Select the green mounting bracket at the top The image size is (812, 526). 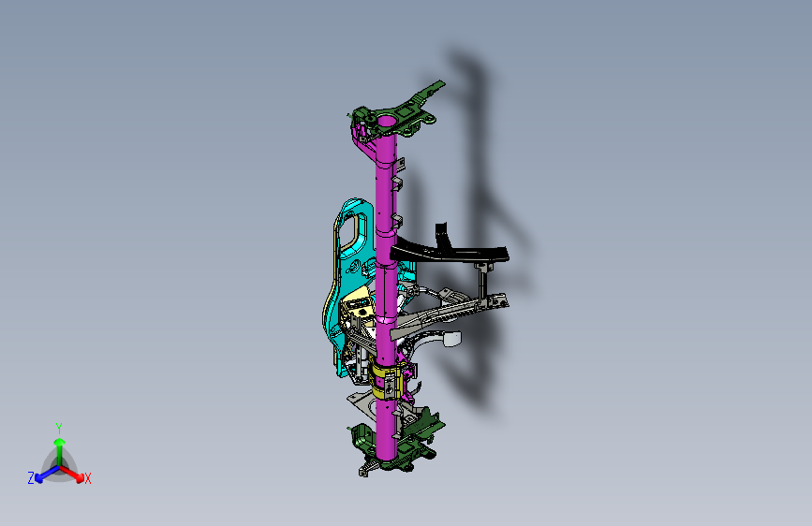pyautogui.click(x=397, y=111)
